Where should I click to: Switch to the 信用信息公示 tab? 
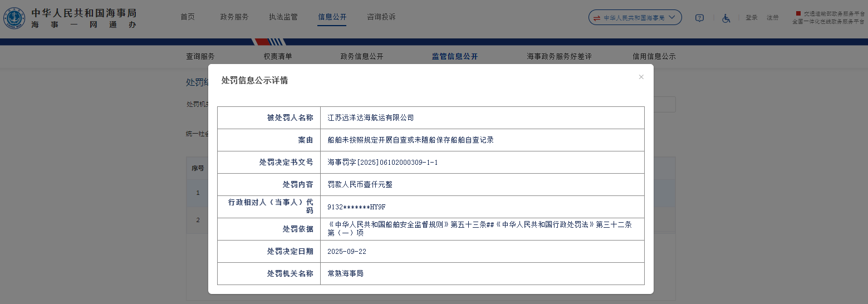tap(654, 56)
